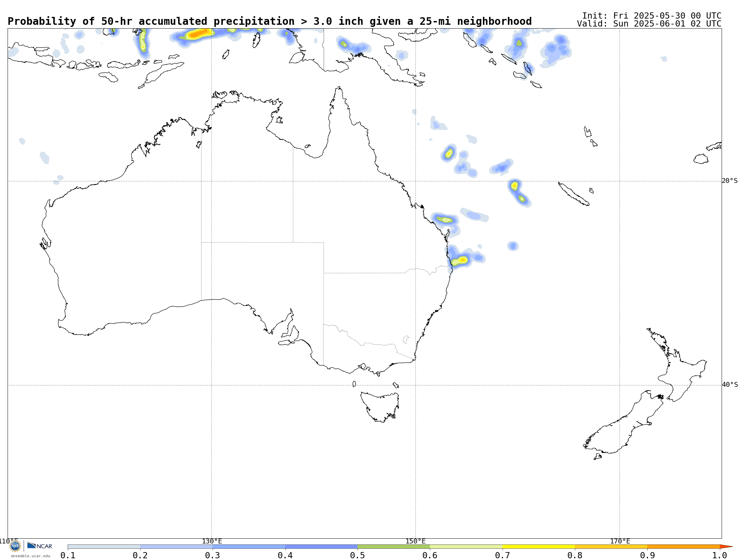Click the New Caledonia island outline
Screen dimensions: 744x560
tap(573, 194)
